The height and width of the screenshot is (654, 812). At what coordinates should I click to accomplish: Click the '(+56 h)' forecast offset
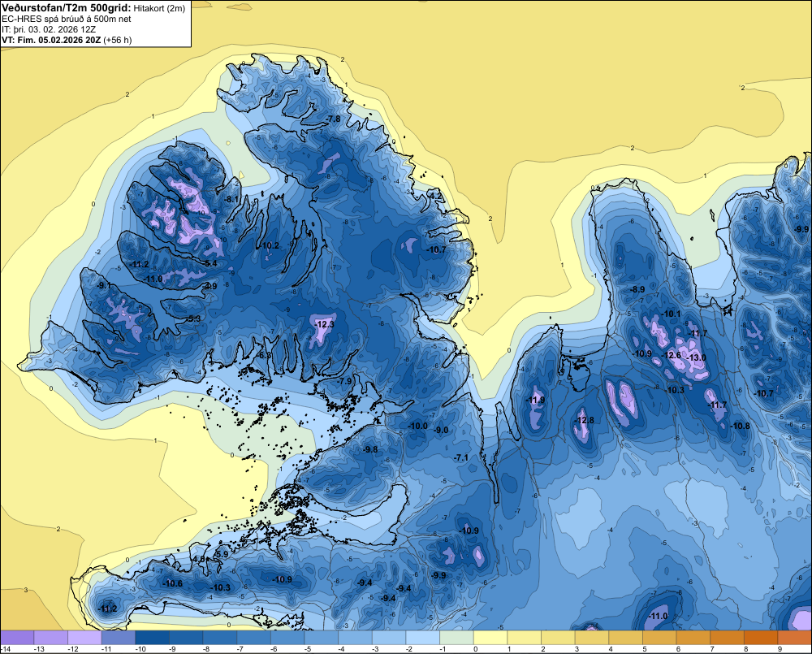pyautogui.click(x=118, y=40)
